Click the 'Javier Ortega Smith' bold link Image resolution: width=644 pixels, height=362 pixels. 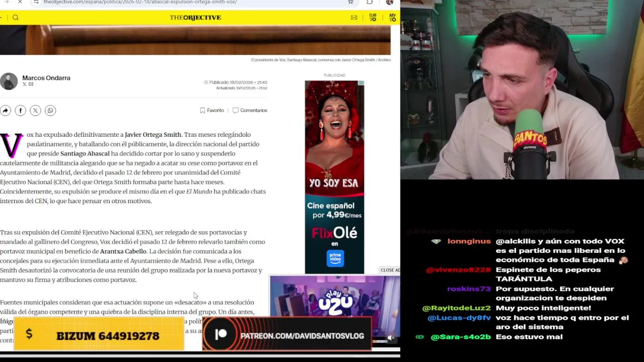tap(153, 135)
